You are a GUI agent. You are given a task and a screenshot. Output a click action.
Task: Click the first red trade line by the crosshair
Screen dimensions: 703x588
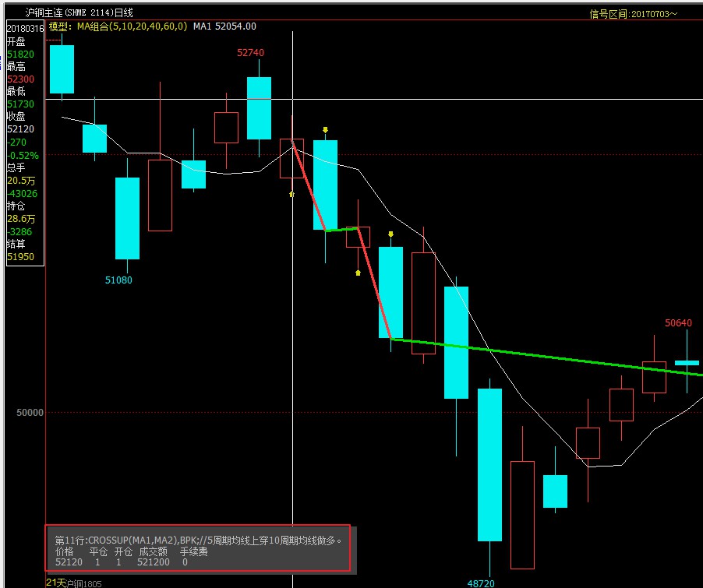click(x=309, y=186)
